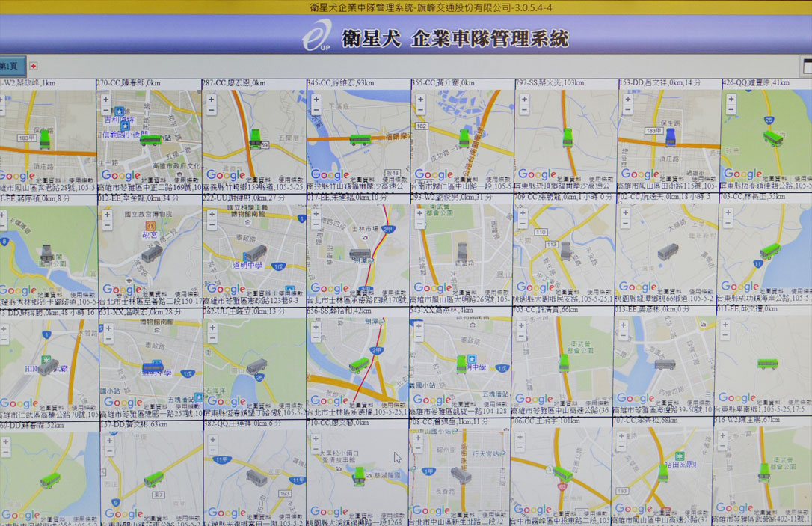Click the 426-QQ vehicle header showing 41km
This screenshot has height=526, width=812.
pos(756,82)
